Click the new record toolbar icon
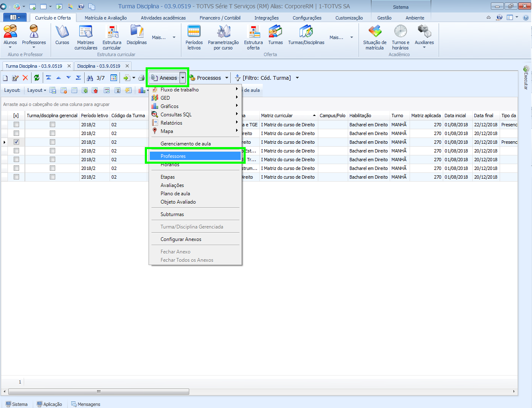 (5, 78)
